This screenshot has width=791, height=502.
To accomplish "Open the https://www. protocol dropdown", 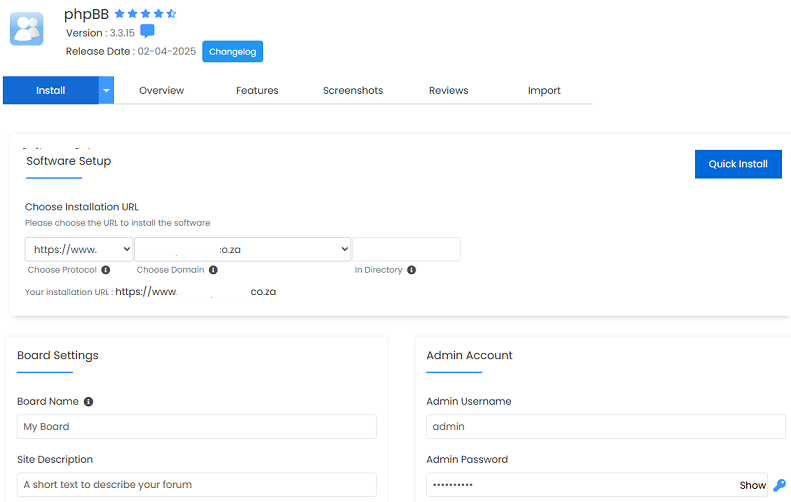I will (x=79, y=249).
